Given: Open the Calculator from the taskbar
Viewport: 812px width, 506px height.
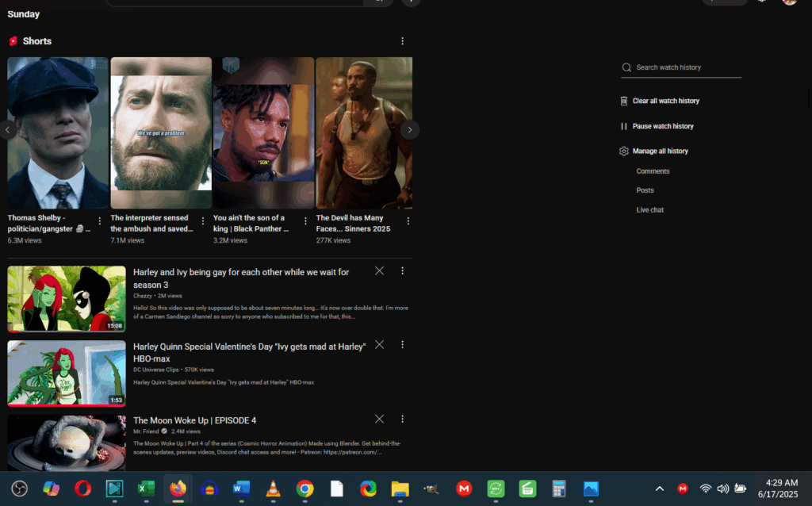Looking at the screenshot, I should click(559, 489).
